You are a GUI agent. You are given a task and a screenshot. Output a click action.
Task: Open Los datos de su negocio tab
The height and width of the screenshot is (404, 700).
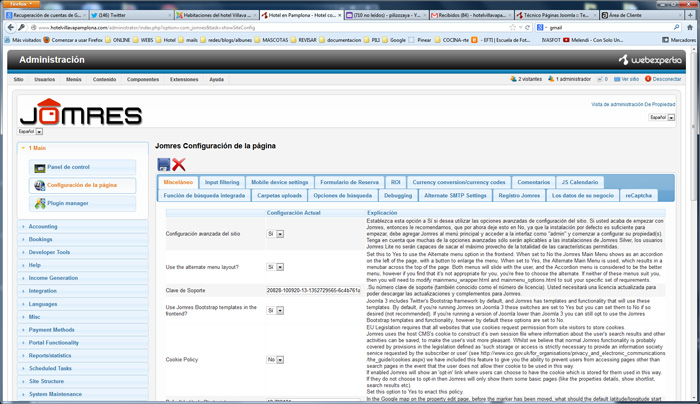point(583,196)
